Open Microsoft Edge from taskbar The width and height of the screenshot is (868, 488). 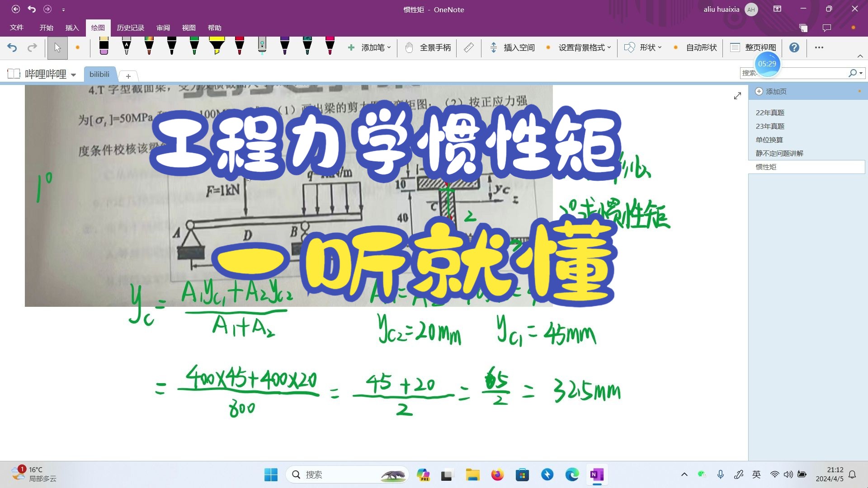click(x=572, y=475)
